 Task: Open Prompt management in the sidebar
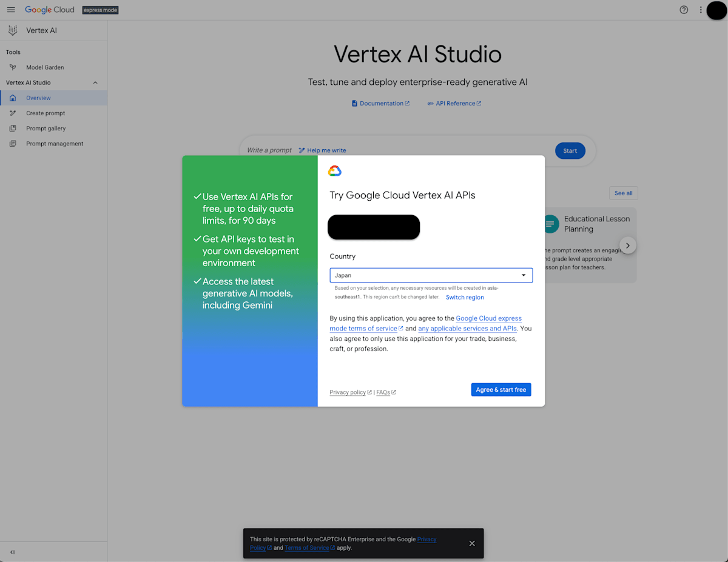53,144
